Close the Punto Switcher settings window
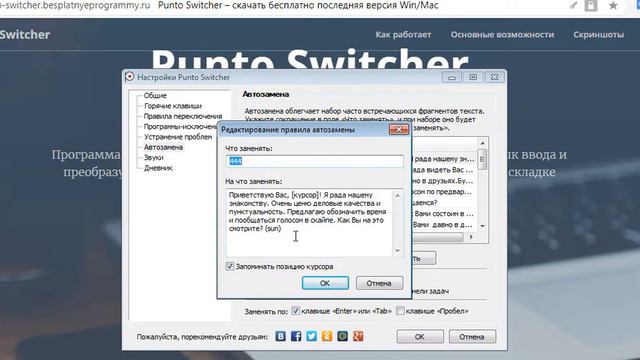 click(x=494, y=77)
